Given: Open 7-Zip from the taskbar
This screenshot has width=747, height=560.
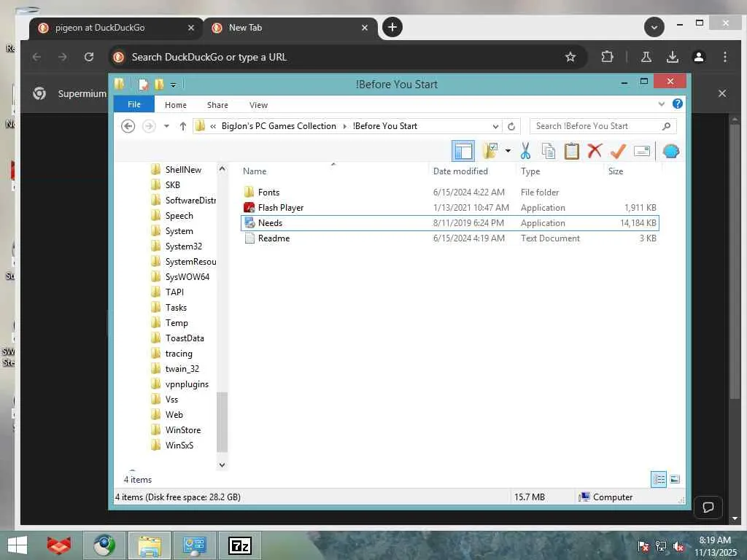Looking at the screenshot, I should point(239,545).
